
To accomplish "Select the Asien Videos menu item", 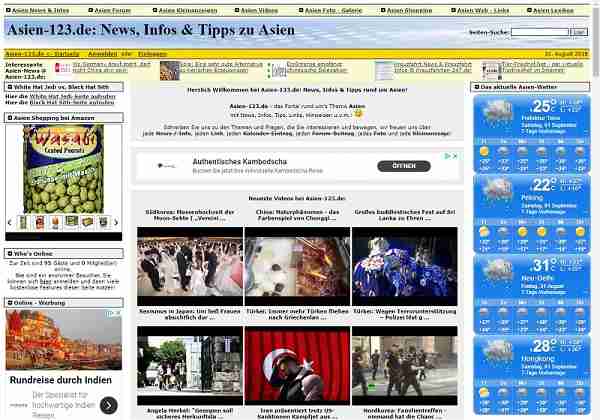I will pyautogui.click(x=259, y=11).
